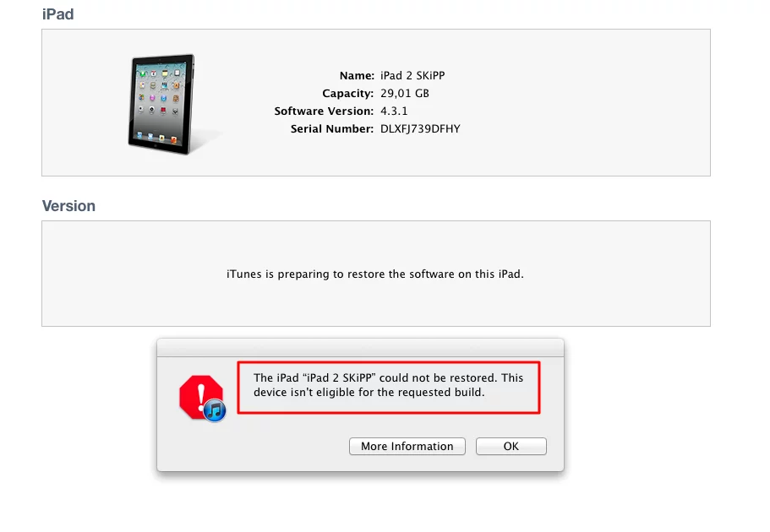Screen dimensions: 770x532
Task: Click the Version section heading
Action: click(x=68, y=206)
